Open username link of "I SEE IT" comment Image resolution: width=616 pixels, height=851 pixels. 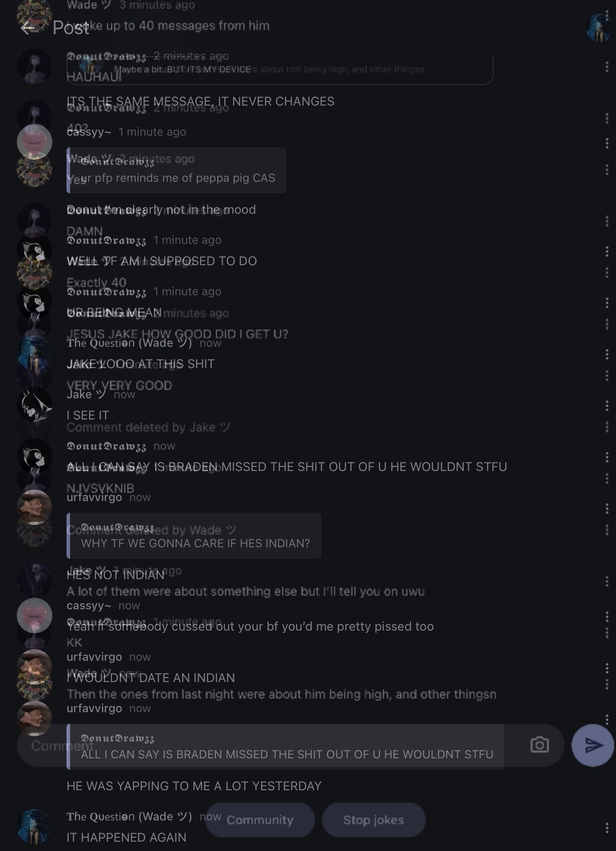[86, 395]
